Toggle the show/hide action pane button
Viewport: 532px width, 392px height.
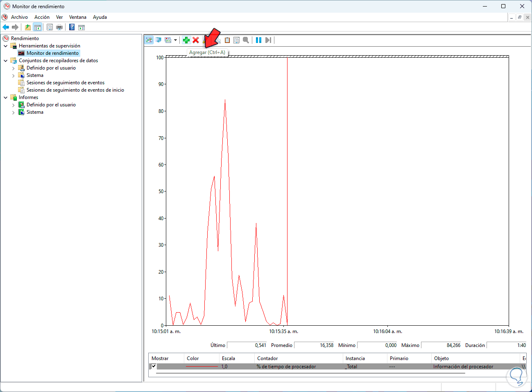[81, 27]
